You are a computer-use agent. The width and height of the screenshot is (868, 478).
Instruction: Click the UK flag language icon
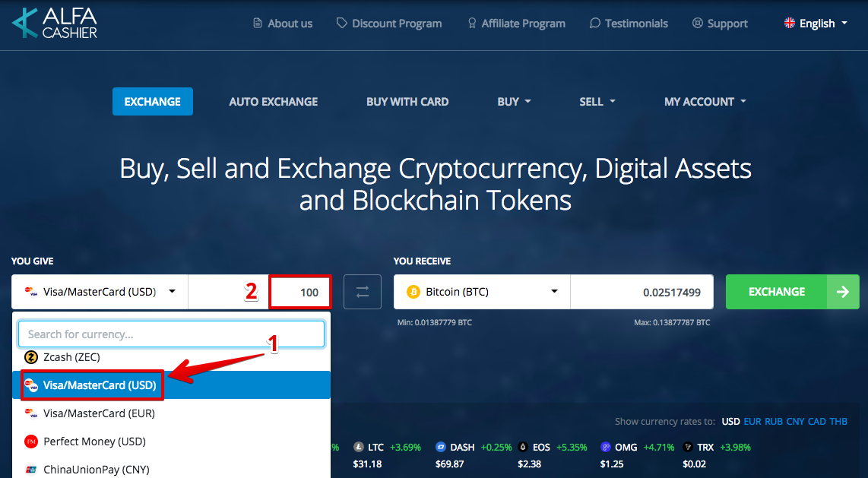tap(790, 24)
